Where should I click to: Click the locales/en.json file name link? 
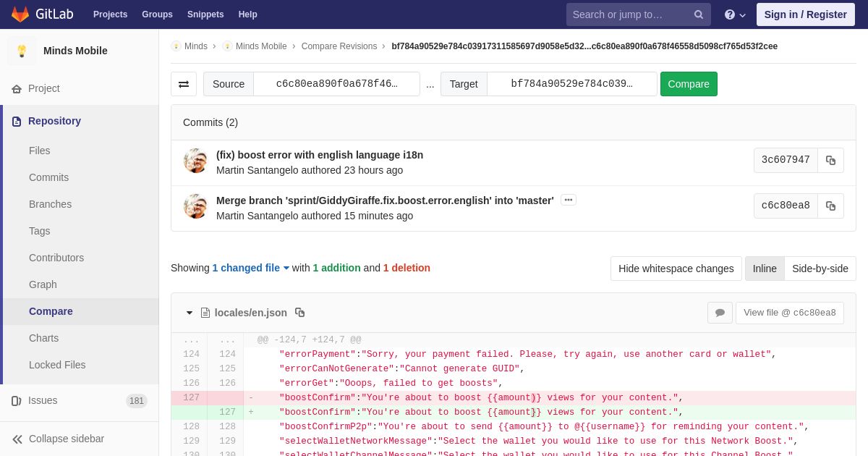251,313
